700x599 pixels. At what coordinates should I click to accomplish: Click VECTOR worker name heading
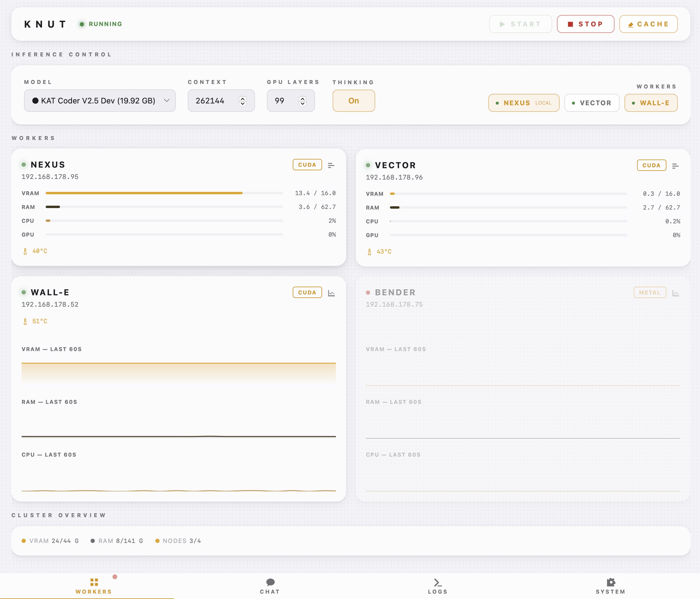click(x=395, y=165)
